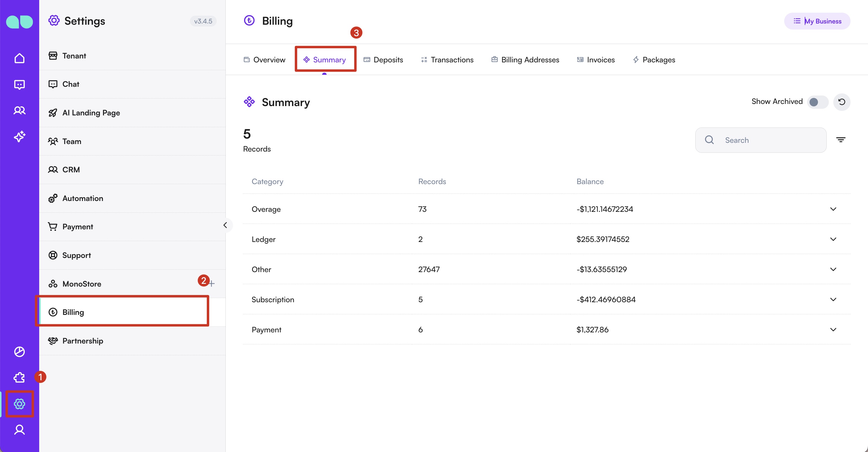Expand the Subscription row chevron
Viewport: 868px width, 452px height.
click(833, 300)
